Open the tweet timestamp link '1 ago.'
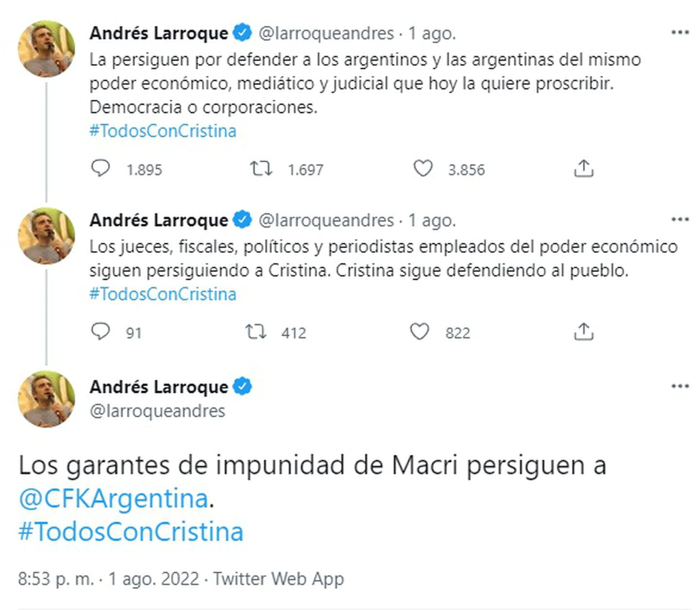The width and height of the screenshot is (700, 610). 432,33
